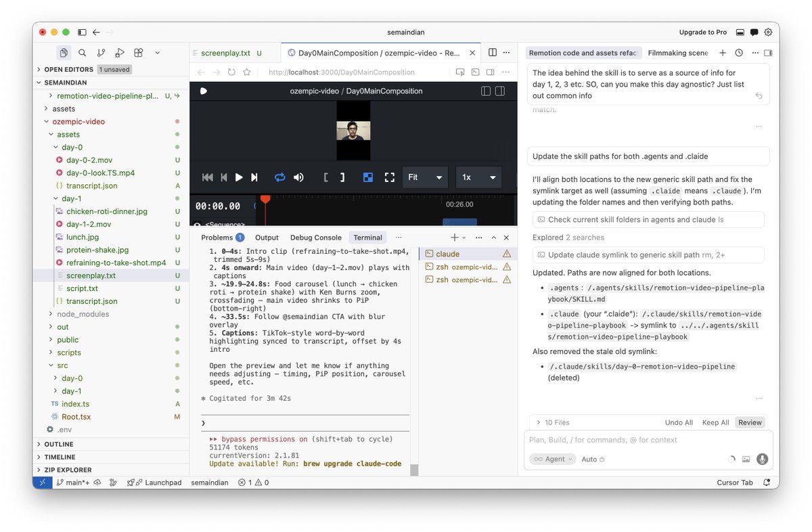The width and height of the screenshot is (812, 532).
Task: Toggle Remotion Studio right sidebar panel
Action: point(501,91)
